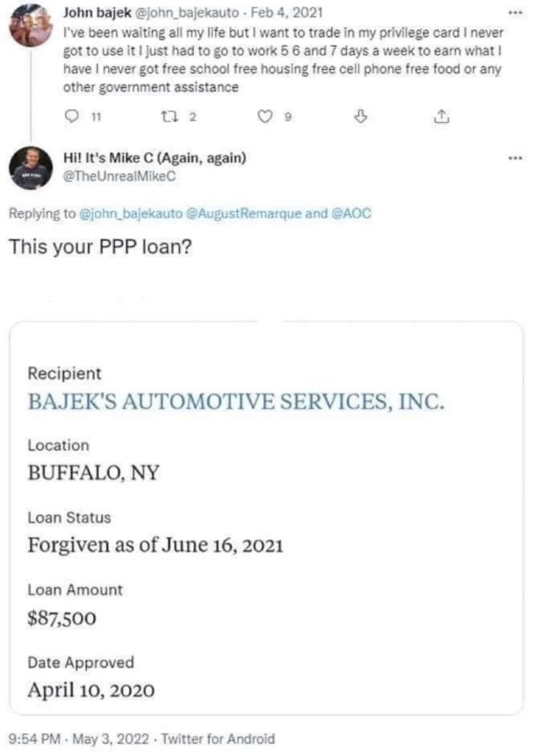Open the three-dot menu on Mike C's tweet
The width and height of the screenshot is (535, 756).
(x=515, y=158)
